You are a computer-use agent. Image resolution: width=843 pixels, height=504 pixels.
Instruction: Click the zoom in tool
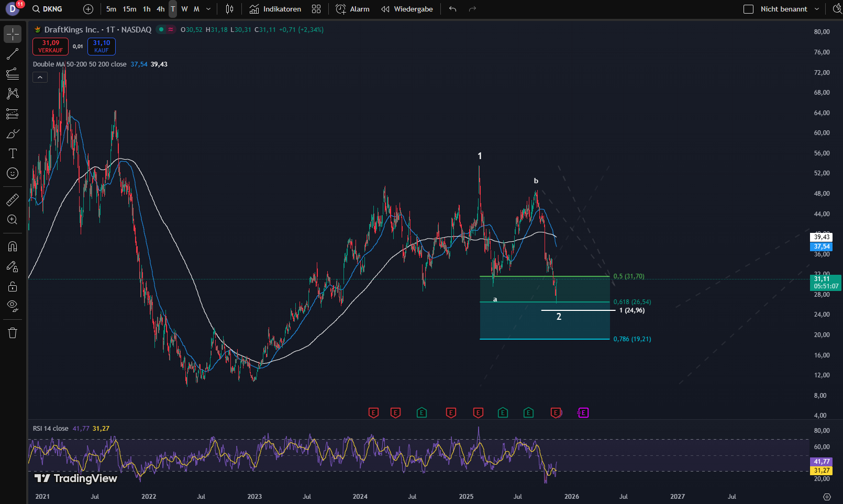click(x=13, y=220)
